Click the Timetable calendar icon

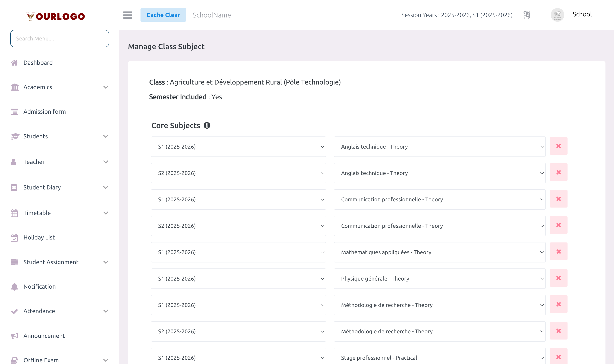[x=14, y=213]
